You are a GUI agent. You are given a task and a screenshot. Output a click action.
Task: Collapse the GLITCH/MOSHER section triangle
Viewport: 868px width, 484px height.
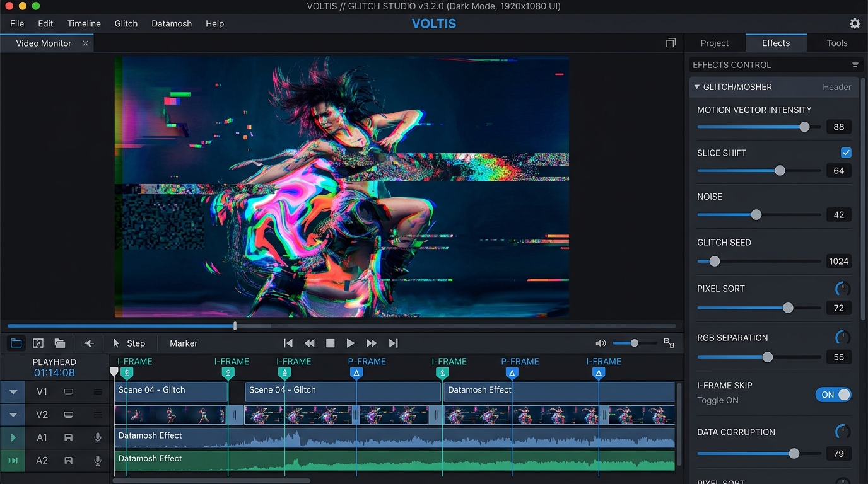[x=697, y=87]
